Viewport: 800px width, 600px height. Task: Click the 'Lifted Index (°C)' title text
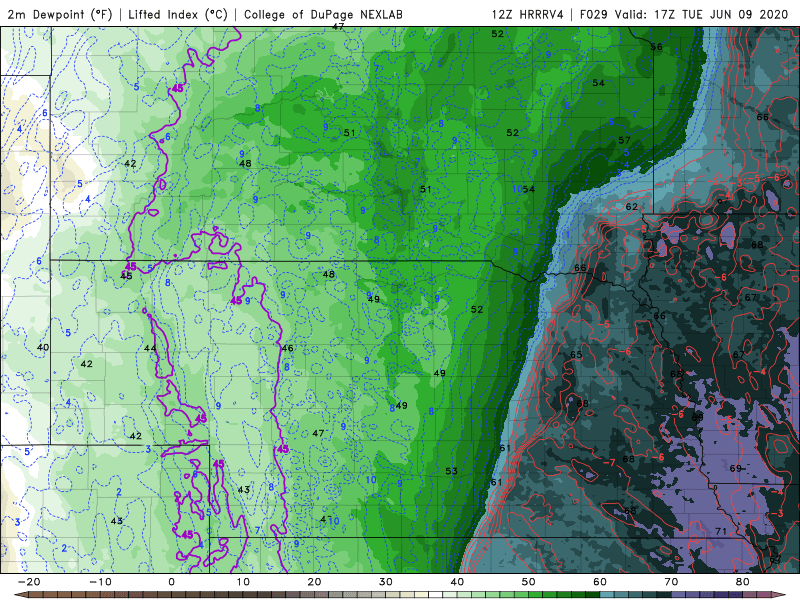[x=178, y=14]
